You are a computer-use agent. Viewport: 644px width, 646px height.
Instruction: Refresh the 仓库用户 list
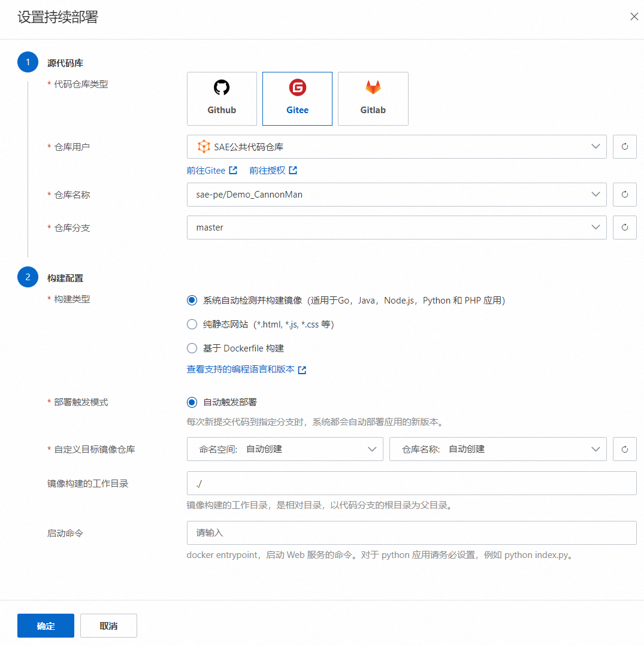625,147
